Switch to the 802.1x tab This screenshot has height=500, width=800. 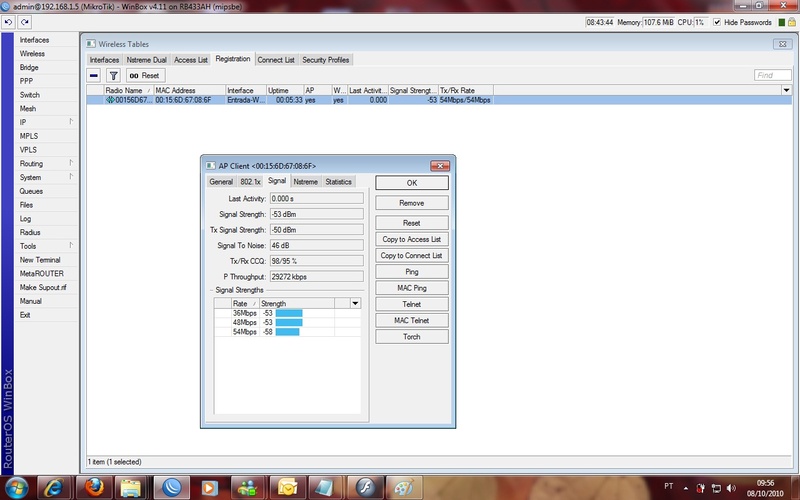click(250, 182)
